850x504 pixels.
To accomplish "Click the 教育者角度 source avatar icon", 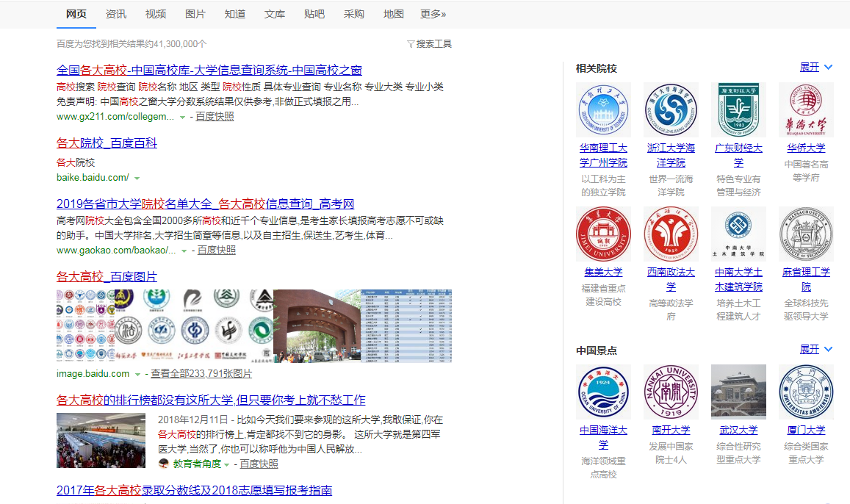I will tap(163, 464).
